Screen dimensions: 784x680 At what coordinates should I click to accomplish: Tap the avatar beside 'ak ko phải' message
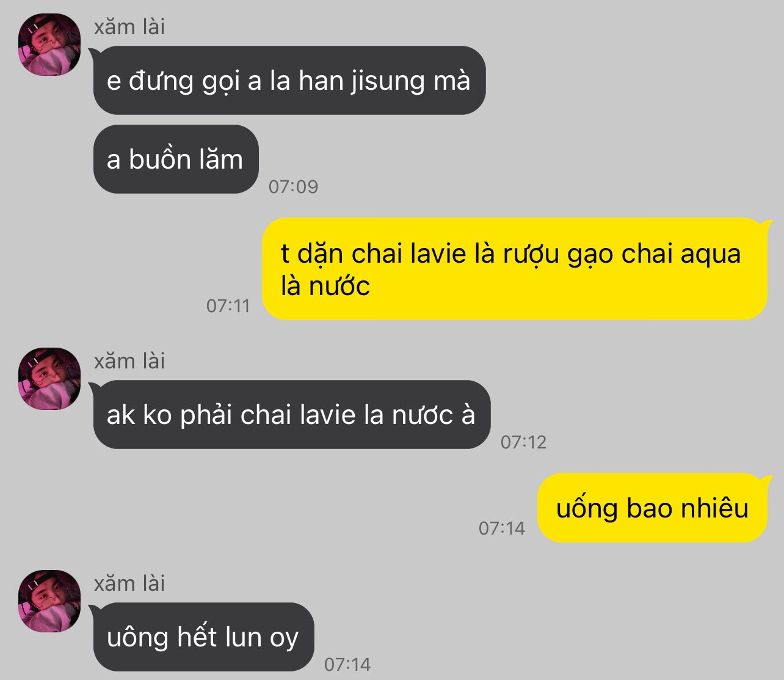(49, 379)
